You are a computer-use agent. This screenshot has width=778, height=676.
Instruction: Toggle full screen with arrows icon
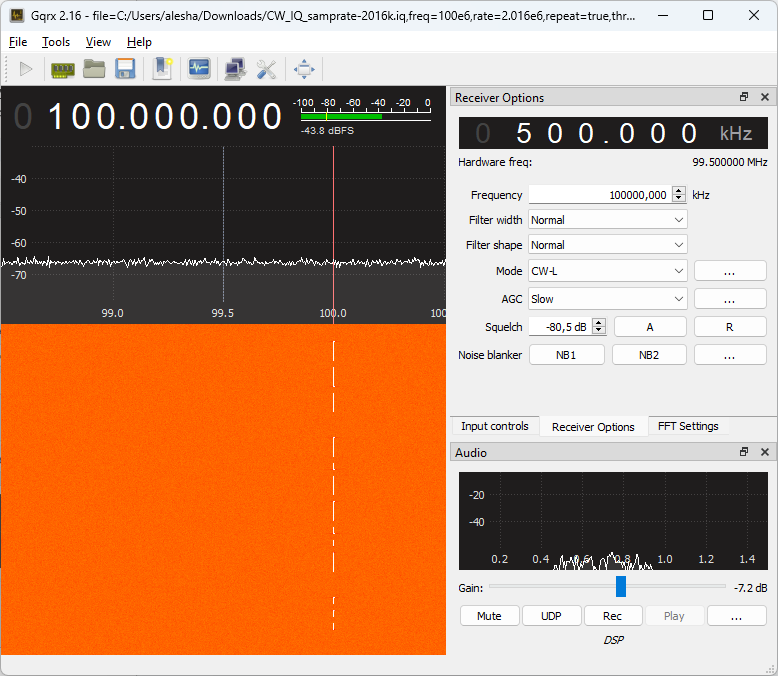click(x=304, y=69)
